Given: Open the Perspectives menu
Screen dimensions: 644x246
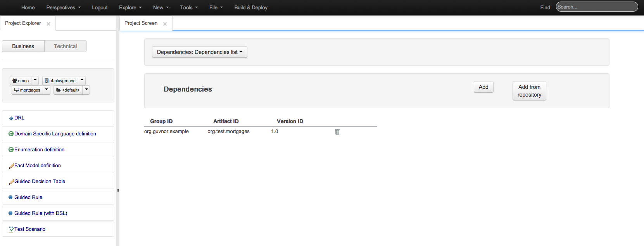Looking at the screenshot, I should 63,7.
